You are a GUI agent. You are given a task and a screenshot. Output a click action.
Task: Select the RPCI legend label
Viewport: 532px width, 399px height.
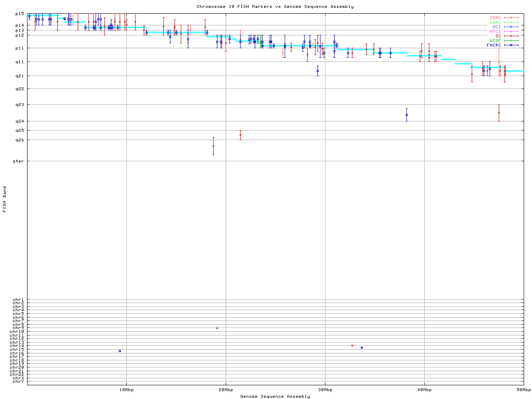(x=495, y=32)
